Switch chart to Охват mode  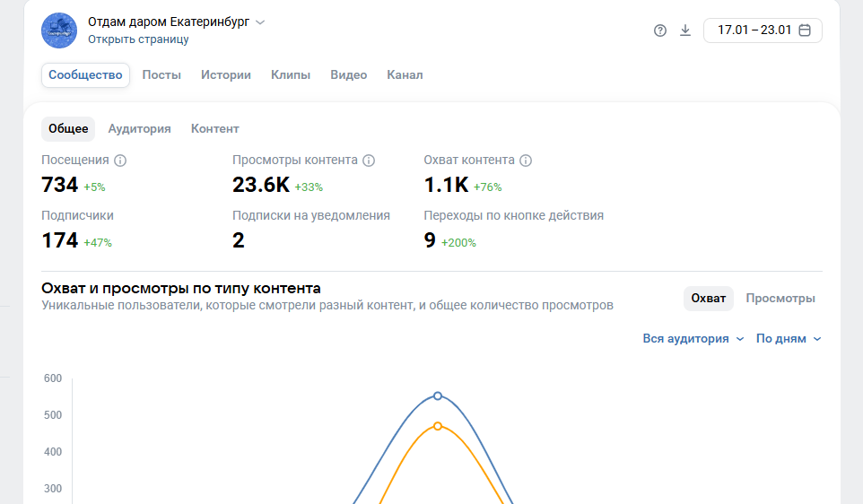pyautogui.click(x=708, y=299)
